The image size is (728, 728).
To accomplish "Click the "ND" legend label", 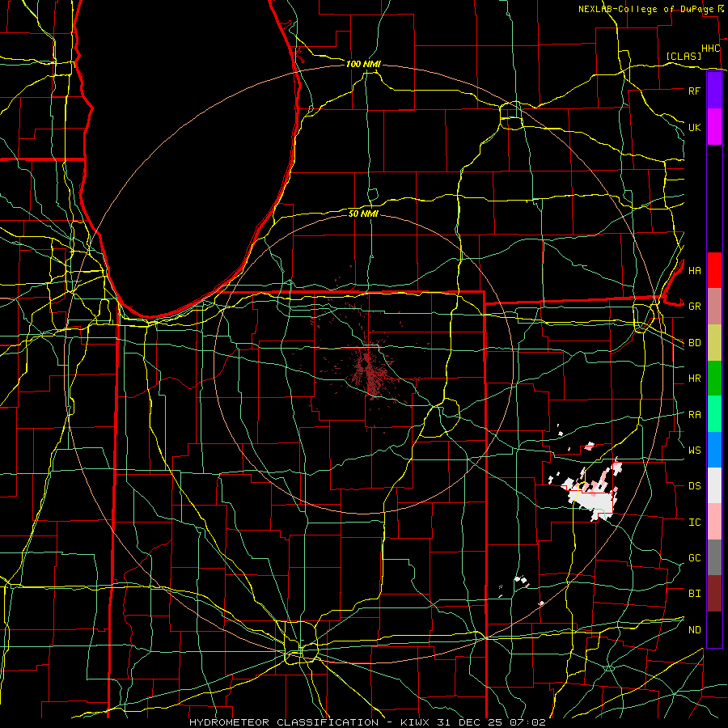I will coord(694,630).
